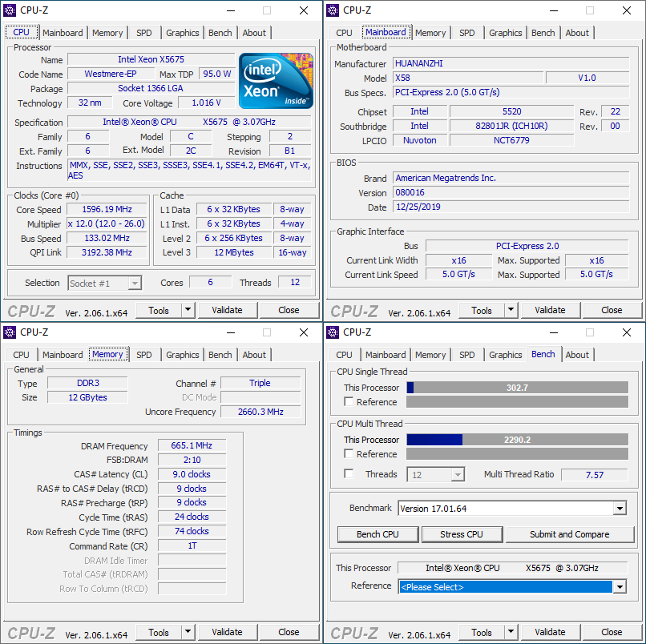The width and height of the screenshot is (646, 644).
Task: Click the Instructions list field
Action: coord(189,170)
